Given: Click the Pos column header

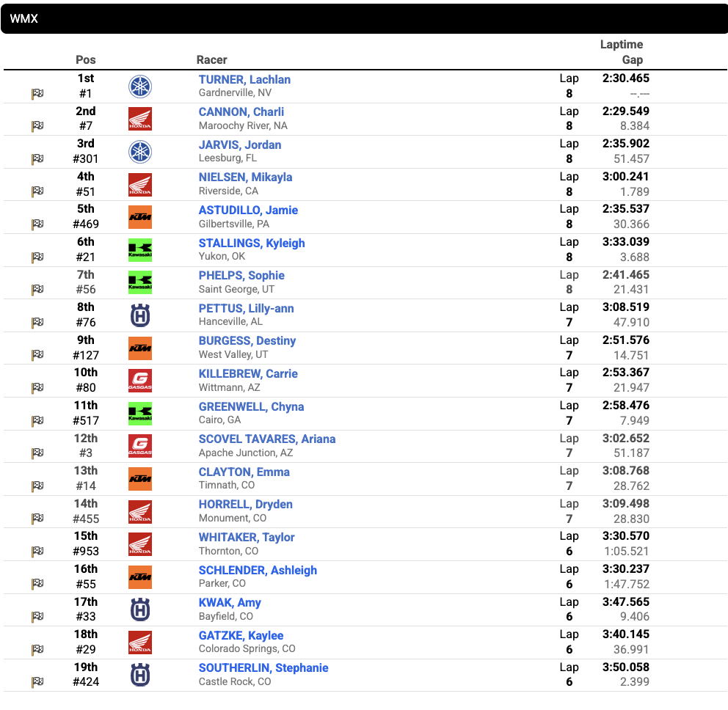Looking at the screenshot, I should (86, 60).
